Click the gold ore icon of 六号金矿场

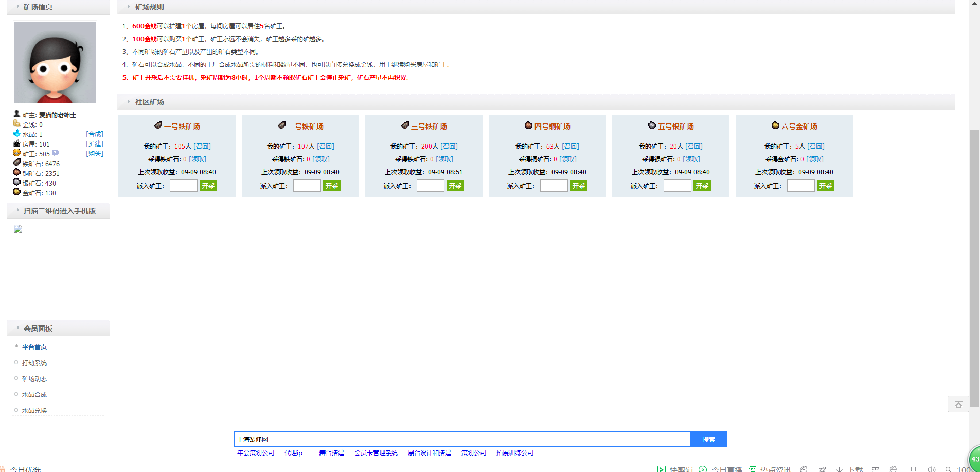(775, 125)
